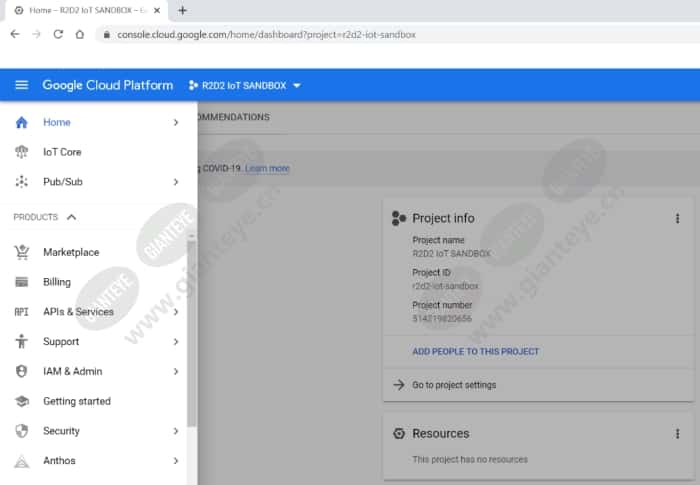This screenshot has width=700, height=485.
Task: Open Security menu entry
Action: [x=61, y=431]
